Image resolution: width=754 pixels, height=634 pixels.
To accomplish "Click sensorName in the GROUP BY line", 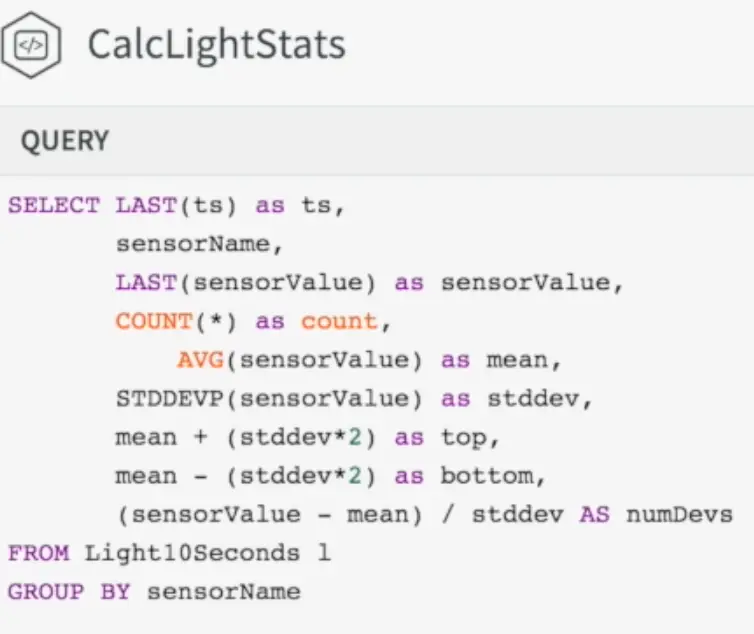I will 223,592.
